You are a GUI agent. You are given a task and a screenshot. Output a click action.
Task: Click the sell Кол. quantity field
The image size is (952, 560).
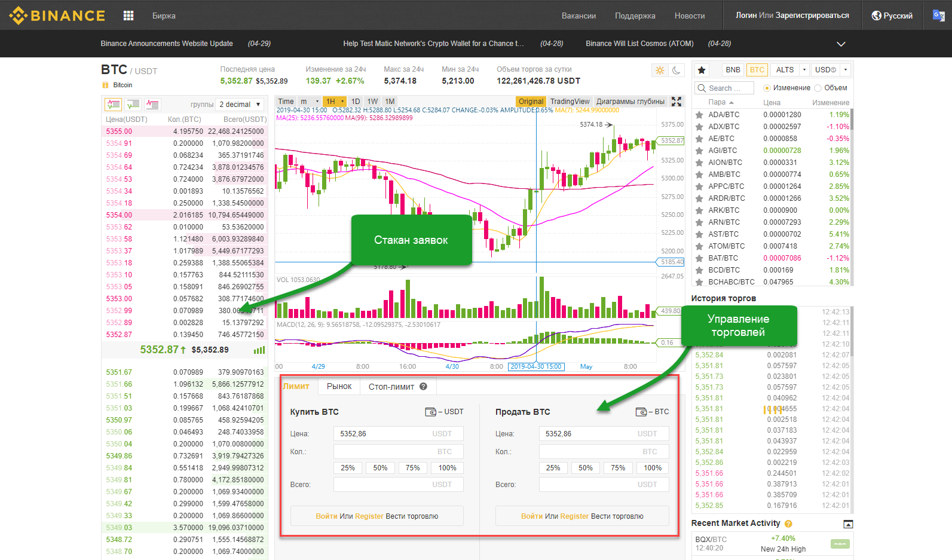point(604,452)
